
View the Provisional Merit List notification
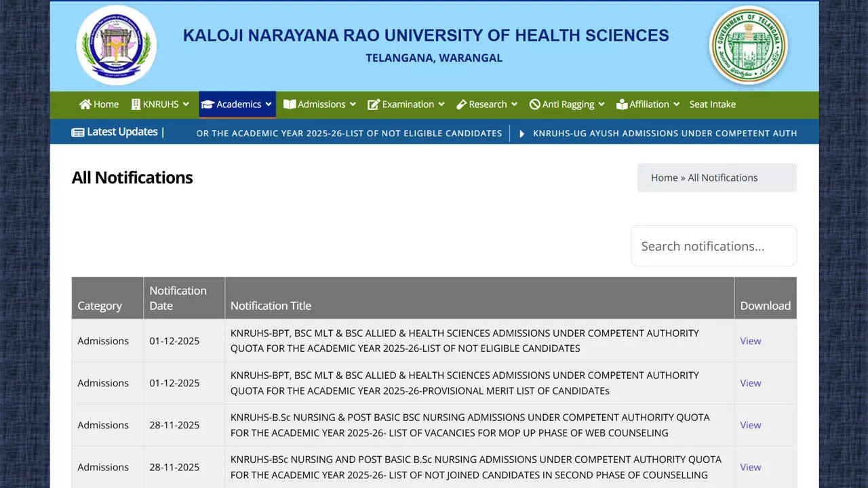(750, 383)
